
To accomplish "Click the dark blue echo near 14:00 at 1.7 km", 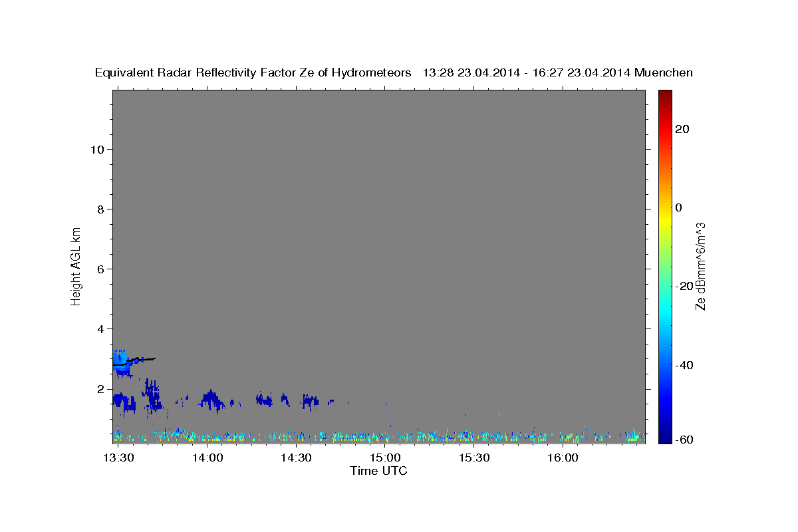I will [x=211, y=399].
